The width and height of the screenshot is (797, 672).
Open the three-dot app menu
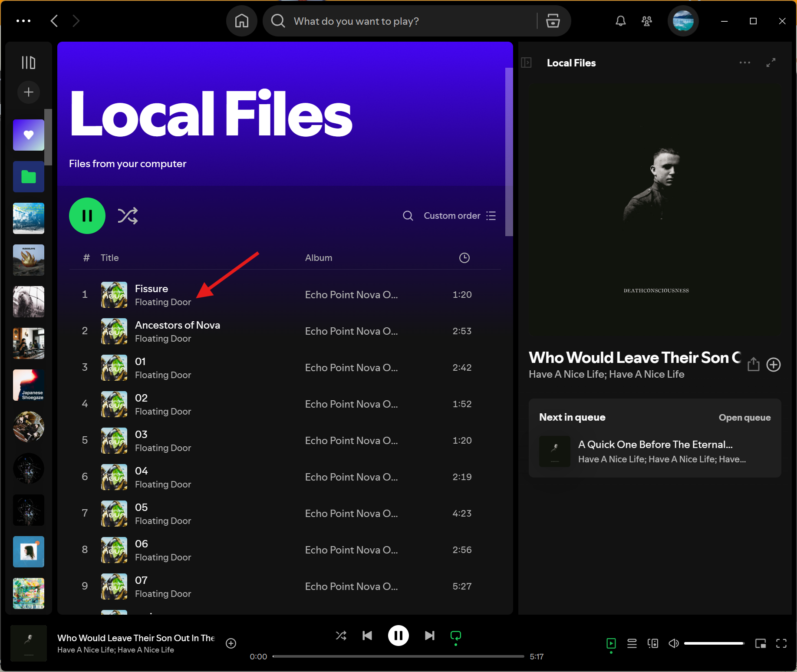coord(23,21)
